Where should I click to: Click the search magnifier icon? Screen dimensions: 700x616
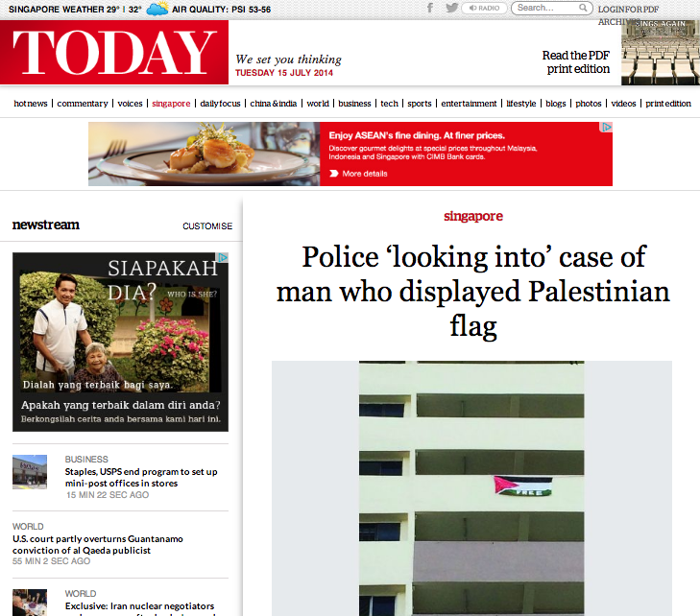583,8
